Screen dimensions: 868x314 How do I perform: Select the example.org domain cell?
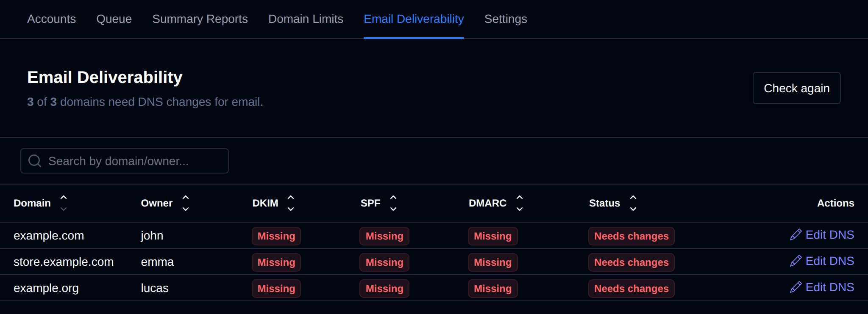pos(46,288)
